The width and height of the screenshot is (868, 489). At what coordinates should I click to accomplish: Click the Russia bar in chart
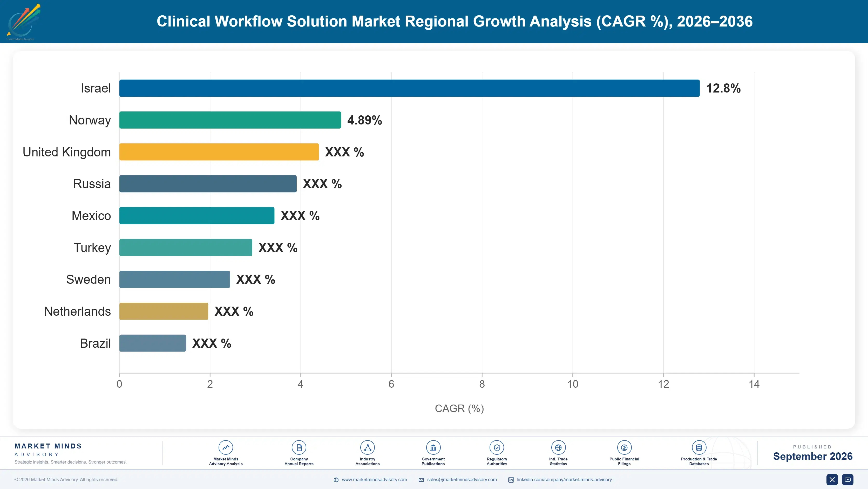(x=208, y=184)
